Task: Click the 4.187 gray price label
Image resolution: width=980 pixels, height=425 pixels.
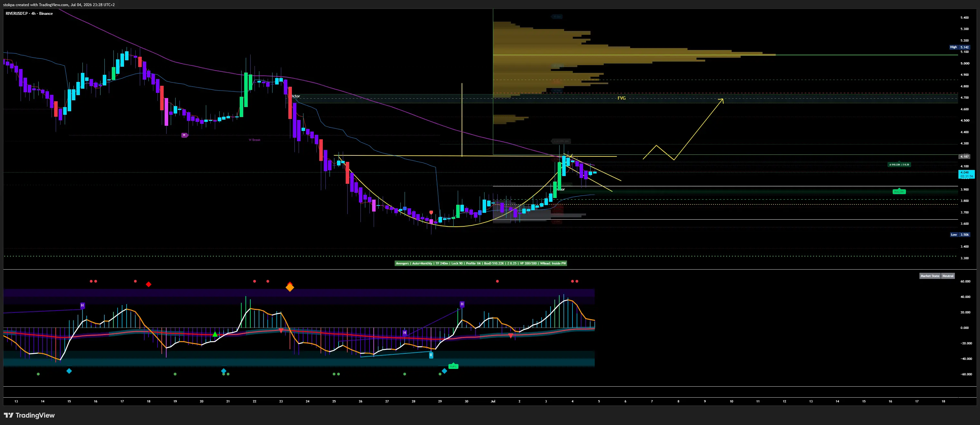Action: [965, 156]
